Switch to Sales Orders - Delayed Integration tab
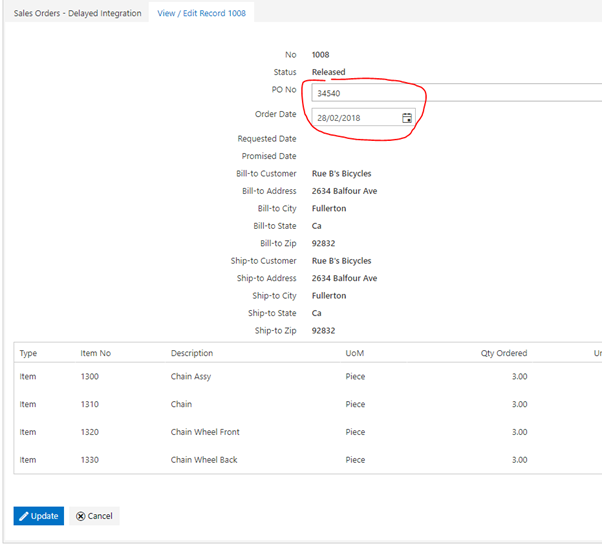The width and height of the screenshot is (602, 557). [78, 13]
